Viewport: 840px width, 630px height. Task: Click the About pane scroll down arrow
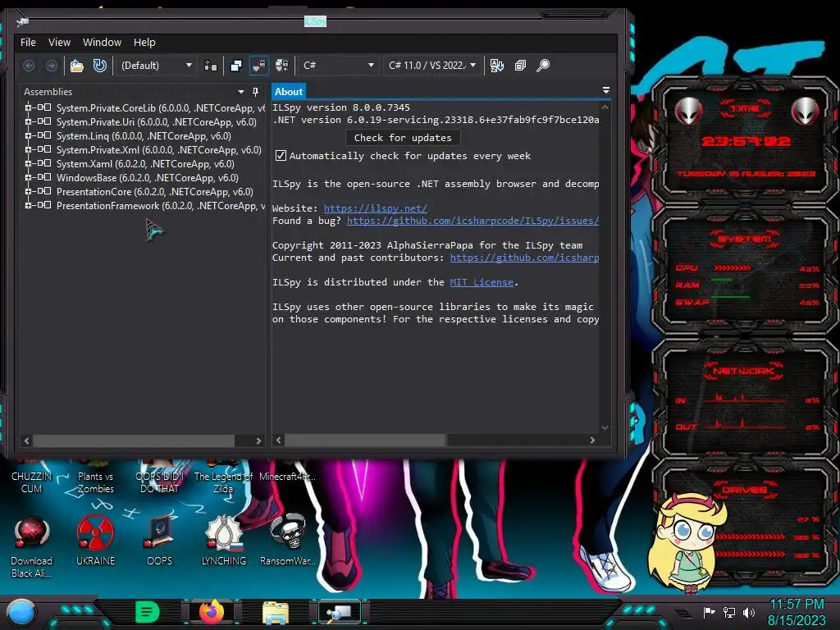(605, 427)
